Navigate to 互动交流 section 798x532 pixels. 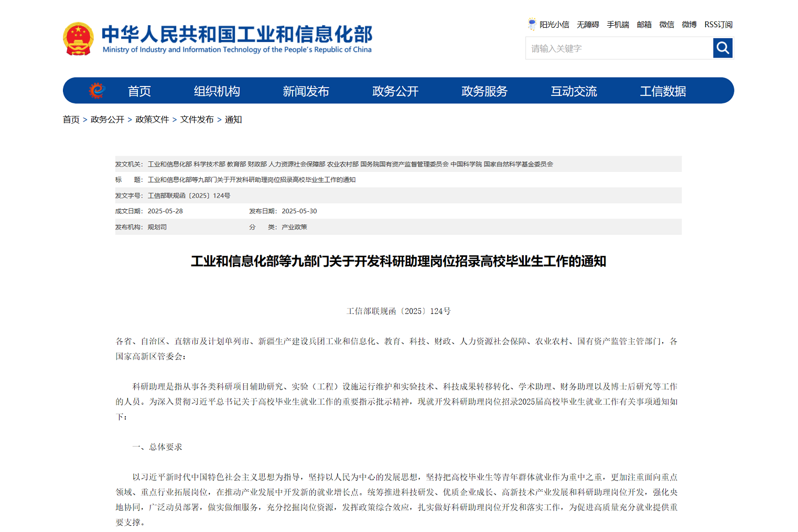click(x=574, y=91)
